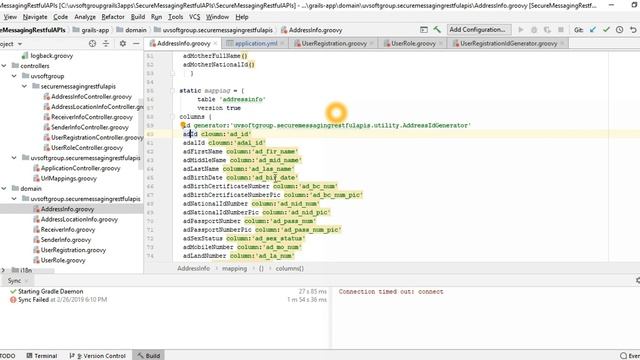Screen dimensions: 640x360
Task: Open the Help menu
Action: (x=242, y=17)
